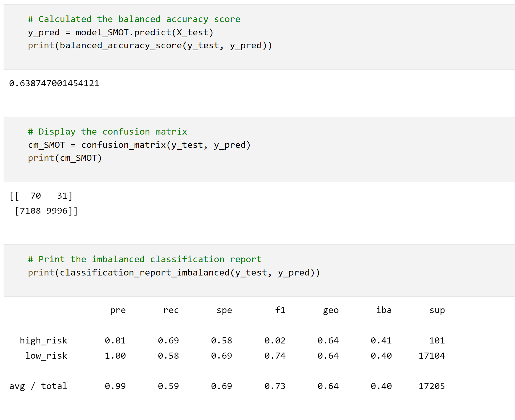Click avg / total recall value 0.59
515x420 pixels.
pos(168,386)
